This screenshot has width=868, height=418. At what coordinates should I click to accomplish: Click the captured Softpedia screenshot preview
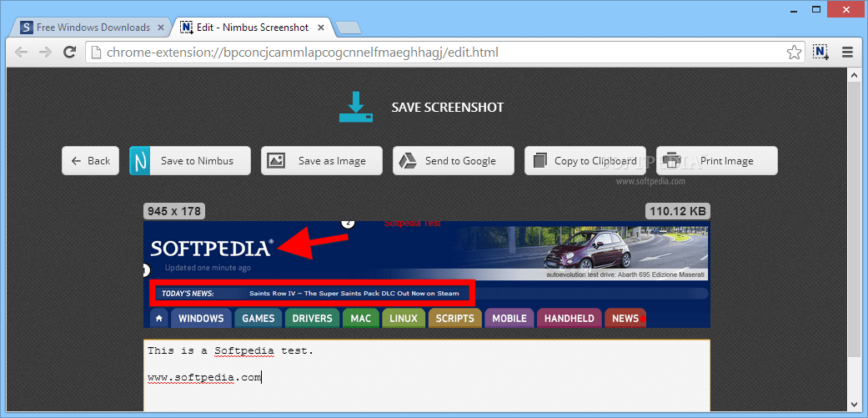coord(427,274)
